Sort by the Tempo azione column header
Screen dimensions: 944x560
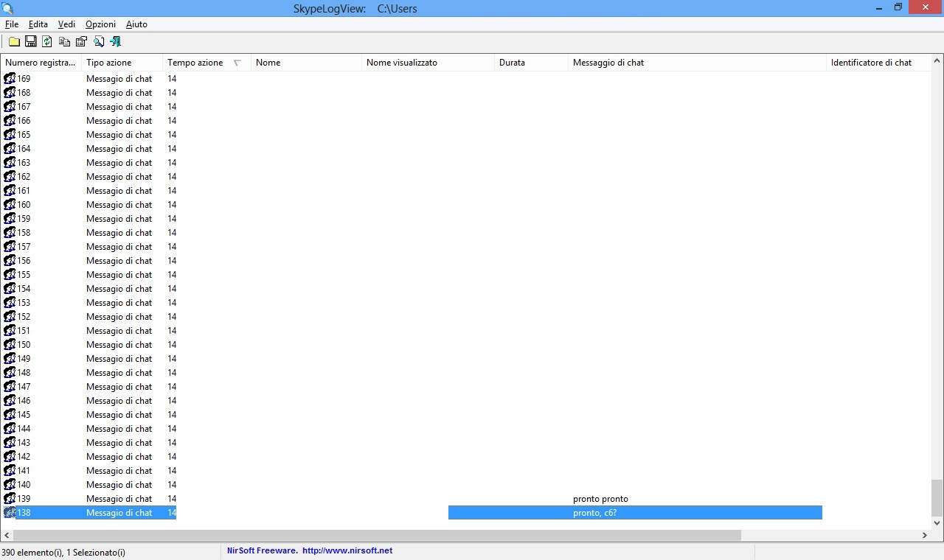206,63
